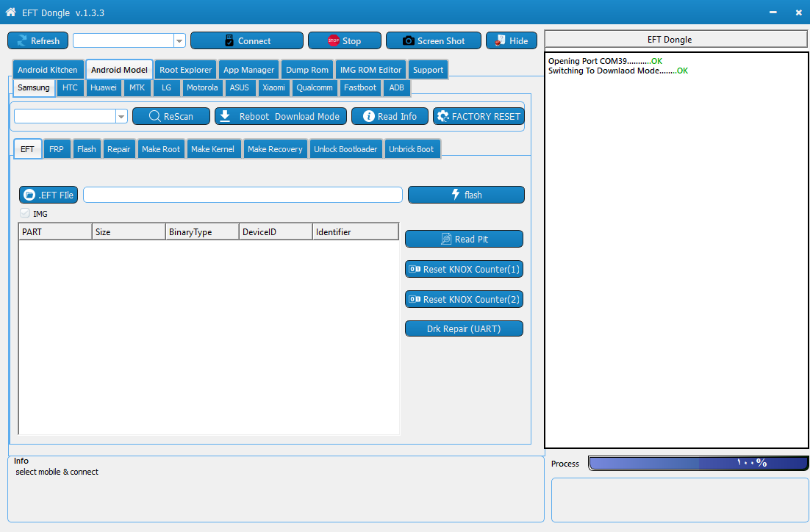810x532 pixels.
Task: Select the Huawei brand tab
Action: pyautogui.click(x=104, y=87)
